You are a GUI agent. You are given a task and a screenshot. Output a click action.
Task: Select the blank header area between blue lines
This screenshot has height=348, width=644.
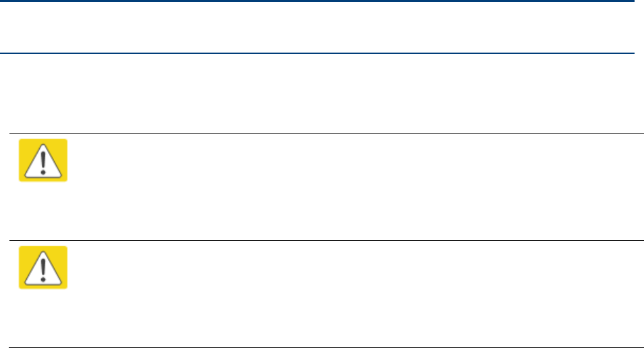click(x=317, y=28)
